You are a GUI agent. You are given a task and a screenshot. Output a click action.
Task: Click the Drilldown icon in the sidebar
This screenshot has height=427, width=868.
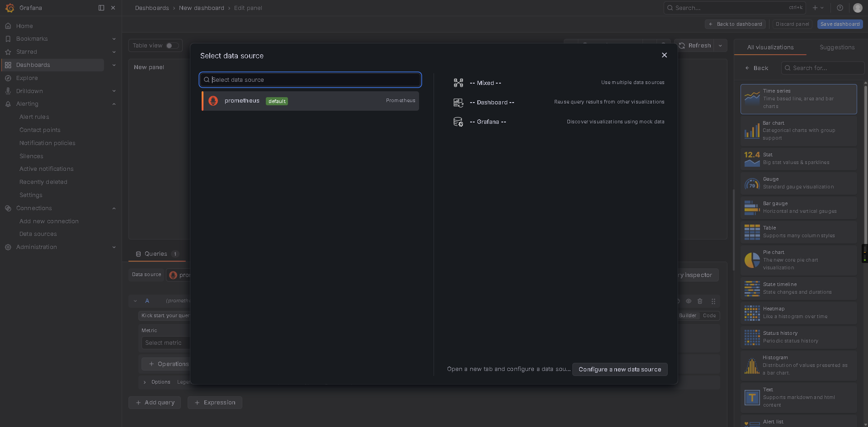tap(8, 91)
